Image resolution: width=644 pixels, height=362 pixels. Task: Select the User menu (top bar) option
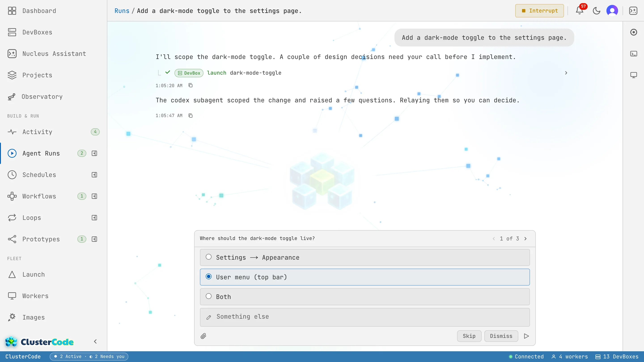[365, 277]
